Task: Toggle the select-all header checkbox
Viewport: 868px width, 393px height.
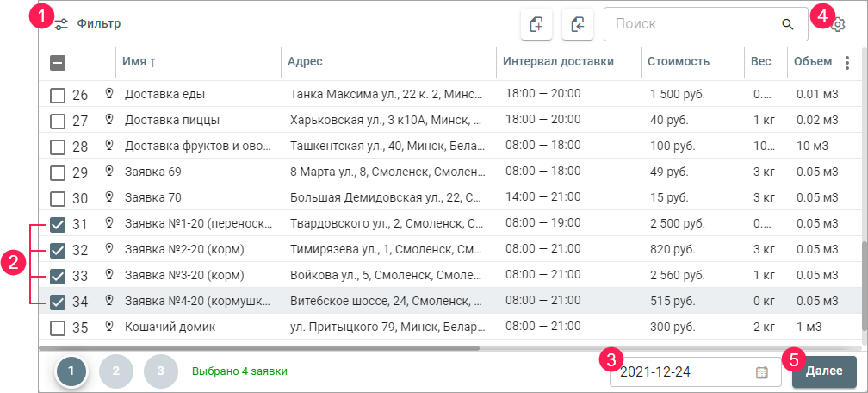Action: pyautogui.click(x=58, y=62)
